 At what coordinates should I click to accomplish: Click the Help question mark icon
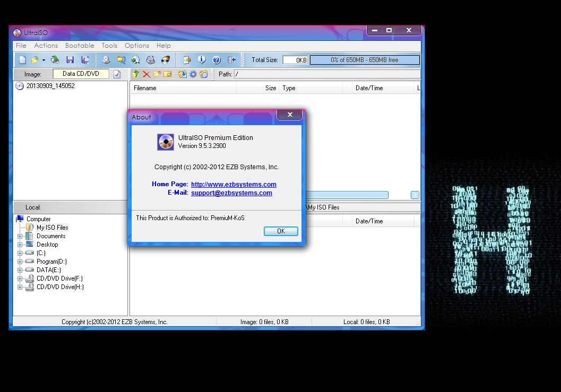point(217,60)
